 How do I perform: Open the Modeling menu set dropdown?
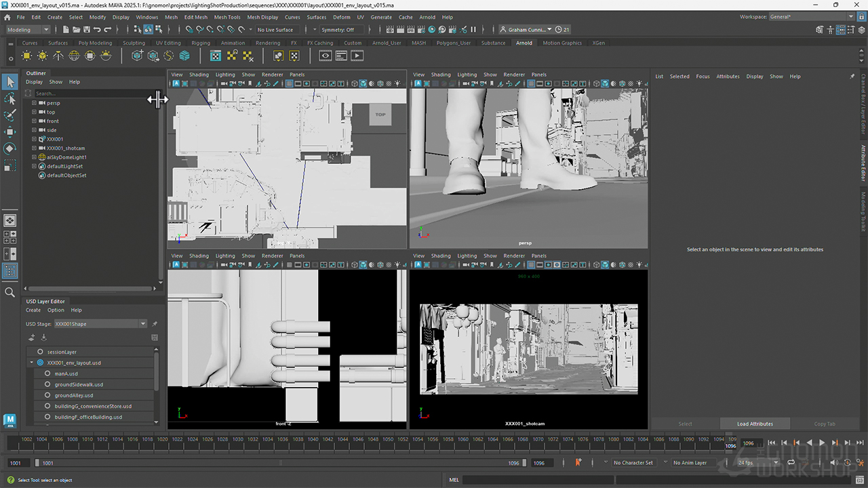[x=28, y=30]
